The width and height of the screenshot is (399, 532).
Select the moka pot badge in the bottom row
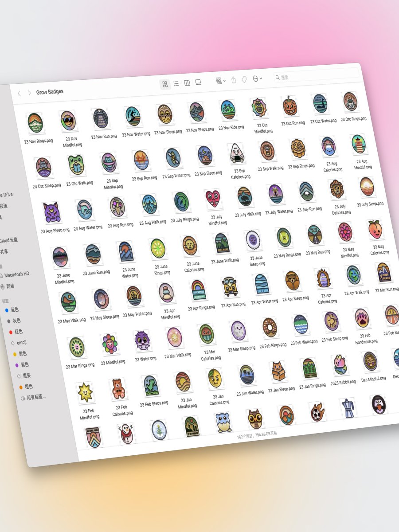[348, 409]
